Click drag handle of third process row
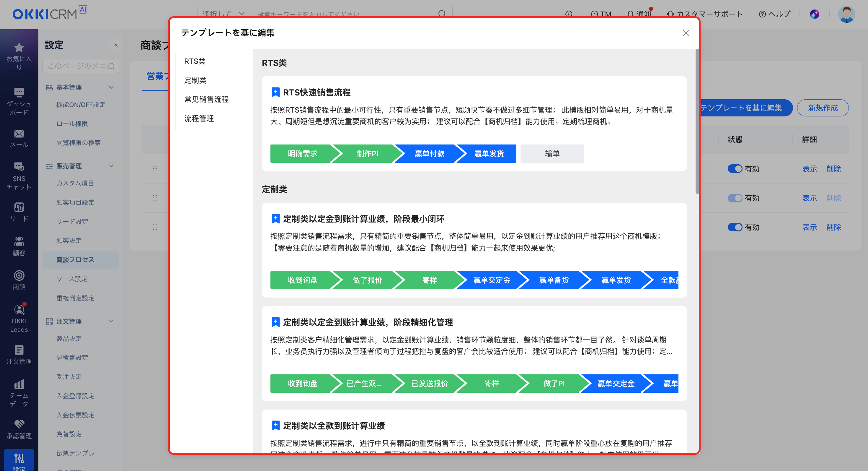 (154, 227)
